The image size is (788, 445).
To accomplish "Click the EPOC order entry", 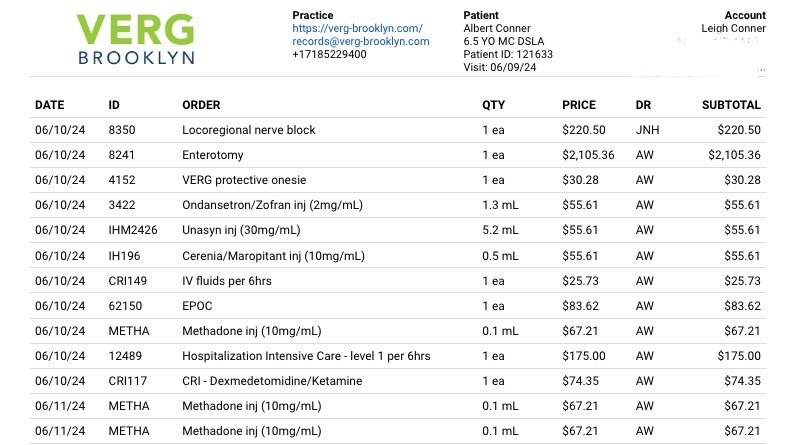I will pos(198,306).
